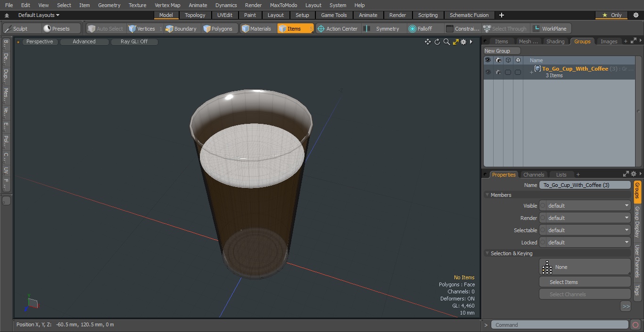Click the Command input field

(x=560, y=325)
